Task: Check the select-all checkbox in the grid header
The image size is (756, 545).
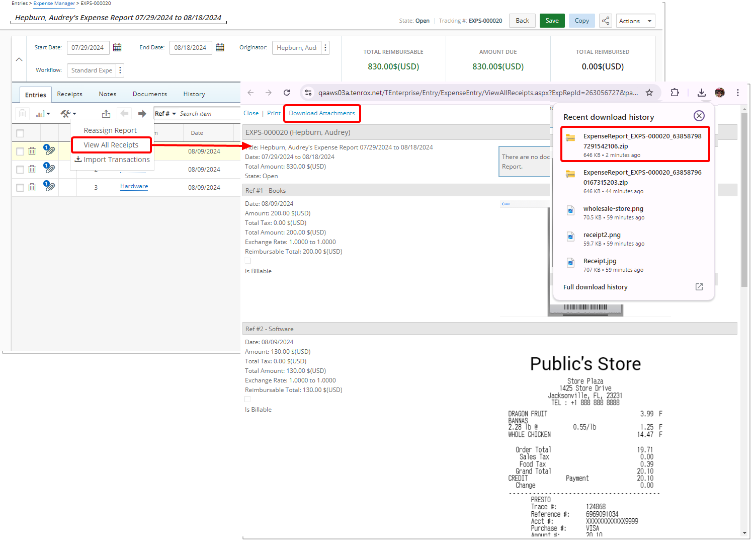Action: (x=20, y=133)
